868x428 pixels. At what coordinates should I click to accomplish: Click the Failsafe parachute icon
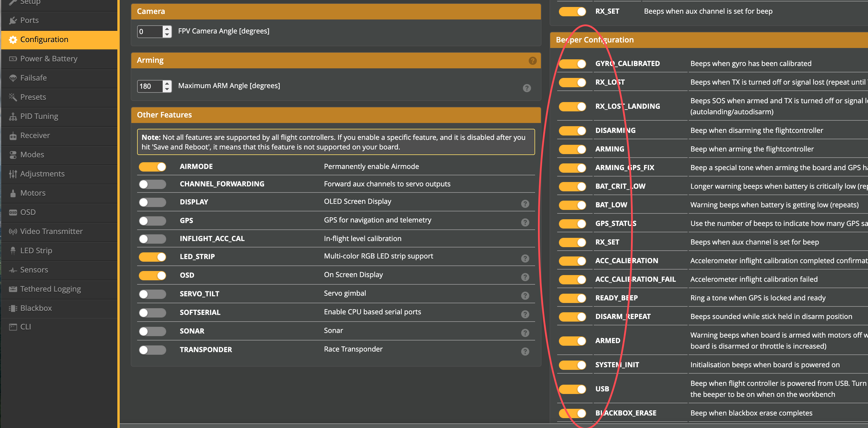click(x=13, y=78)
